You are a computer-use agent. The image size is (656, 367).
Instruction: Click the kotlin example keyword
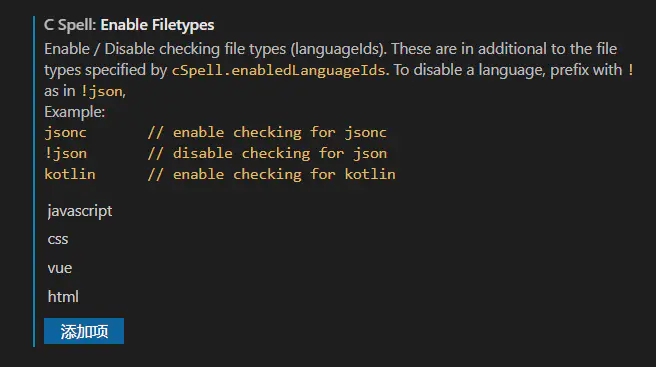70,174
